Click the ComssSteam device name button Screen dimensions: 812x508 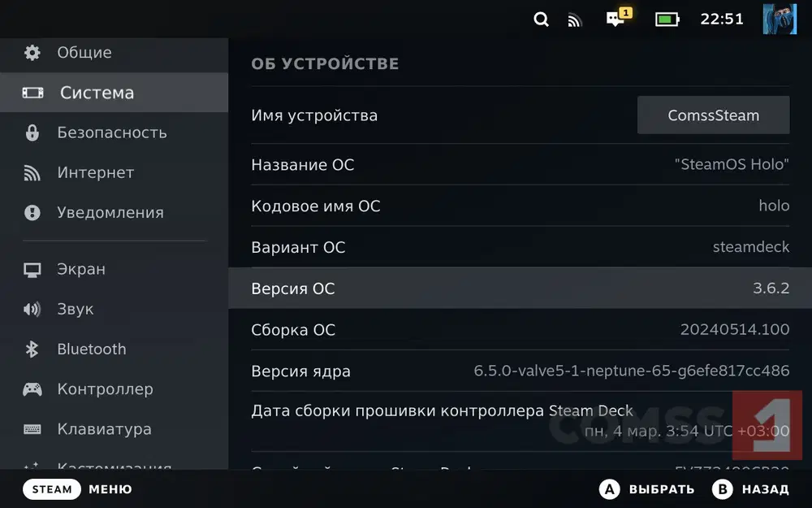tap(713, 115)
